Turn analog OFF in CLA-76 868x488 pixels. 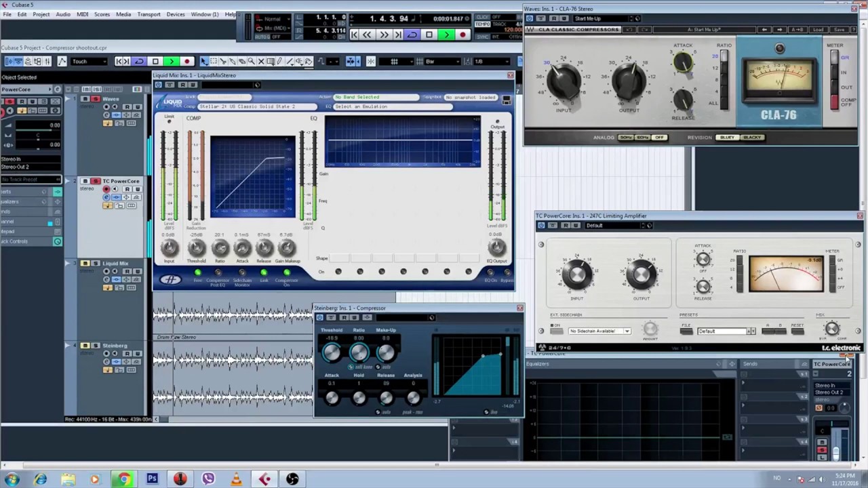(x=659, y=138)
